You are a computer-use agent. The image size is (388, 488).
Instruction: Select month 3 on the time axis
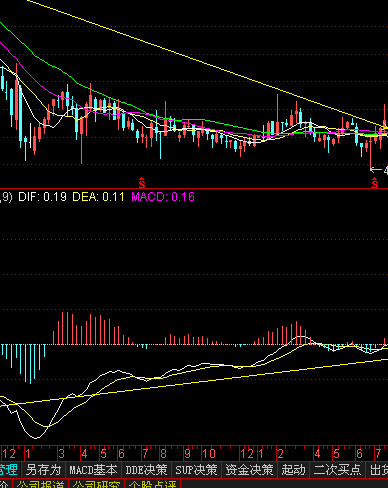click(x=61, y=454)
